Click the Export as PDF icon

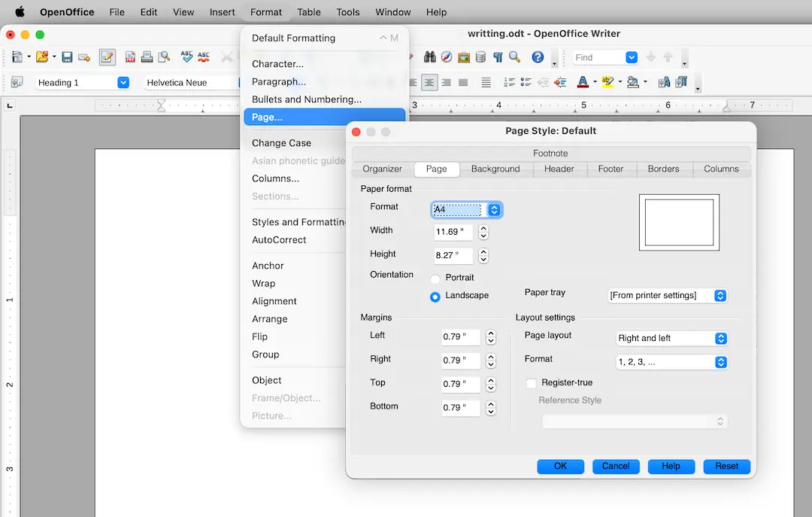pyautogui.click(x=130, y=57)
